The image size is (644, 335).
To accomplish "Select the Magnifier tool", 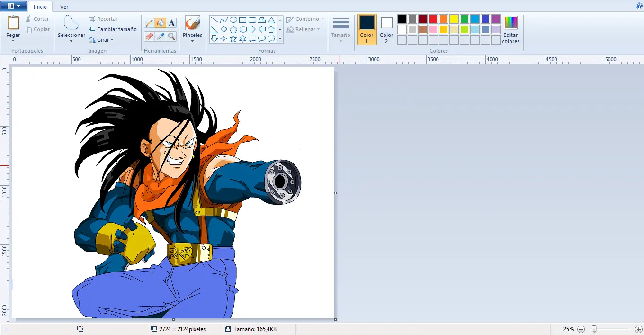I will 171,36.
